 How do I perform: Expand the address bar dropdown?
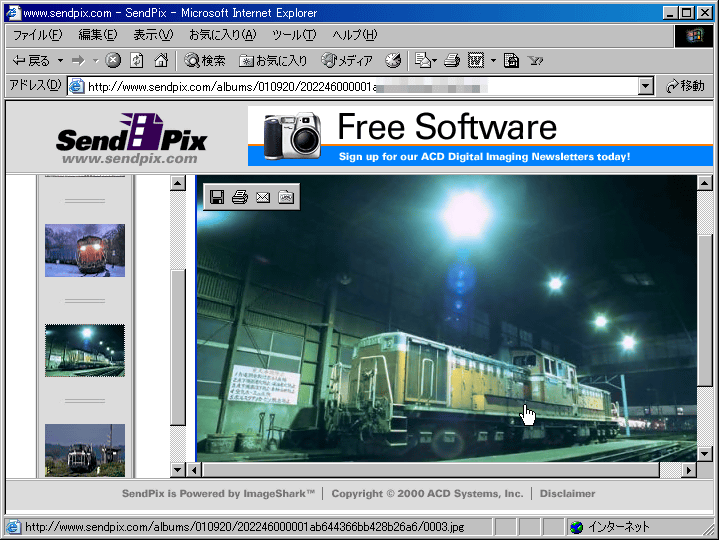(646, 86)
